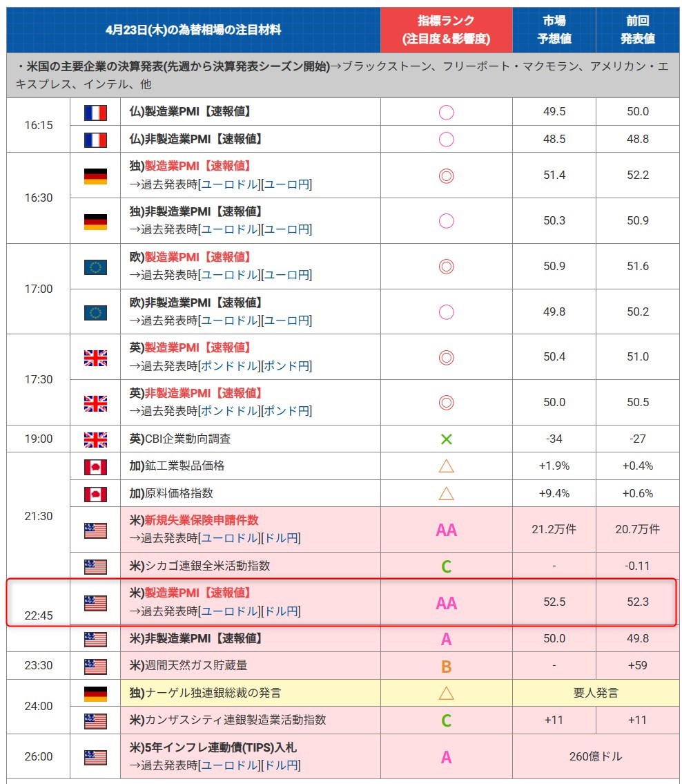The height and width of the screenshot is (784, 682).
Task: Click the red 指標ランク column header
Action: click(446, 30)
